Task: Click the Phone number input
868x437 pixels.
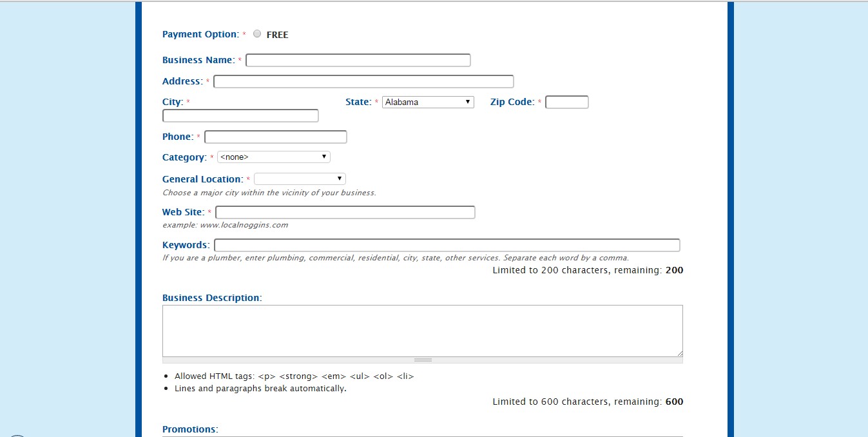Action: click(x=276, y=137)
